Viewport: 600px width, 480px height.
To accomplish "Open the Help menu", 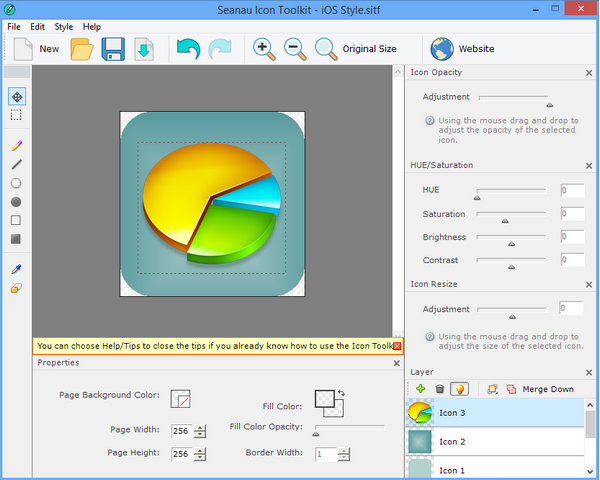I will (x=92, y=27).
